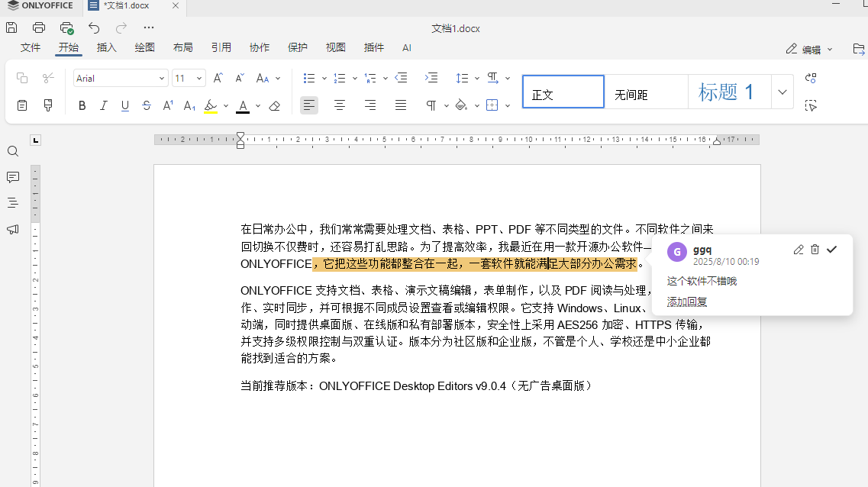Open the Bullets list dropdown arrow

(x=324, y=79)
